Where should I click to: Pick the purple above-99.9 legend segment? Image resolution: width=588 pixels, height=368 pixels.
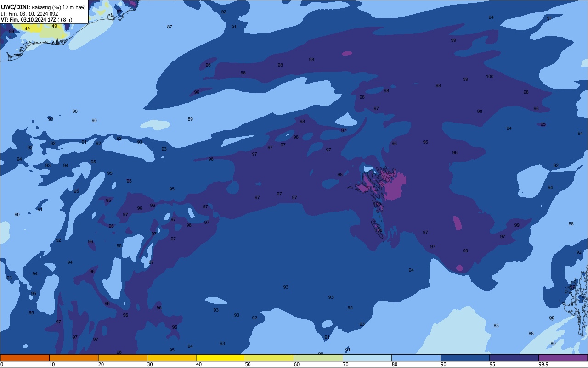pos(563,357)
